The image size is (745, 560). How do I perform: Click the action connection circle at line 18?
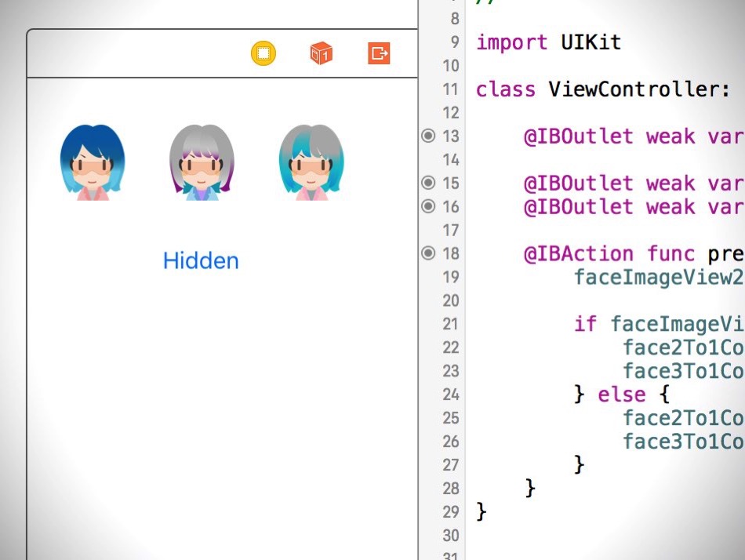(428, 253)
